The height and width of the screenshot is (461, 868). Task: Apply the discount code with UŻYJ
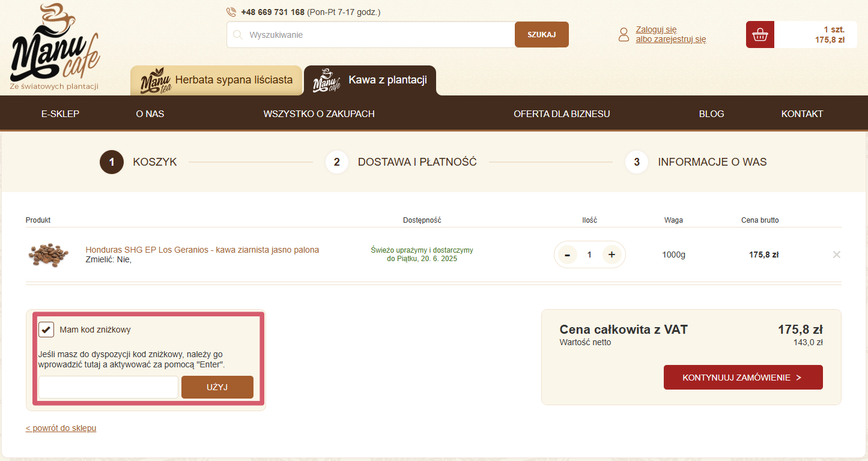click(x=217, y=387)
